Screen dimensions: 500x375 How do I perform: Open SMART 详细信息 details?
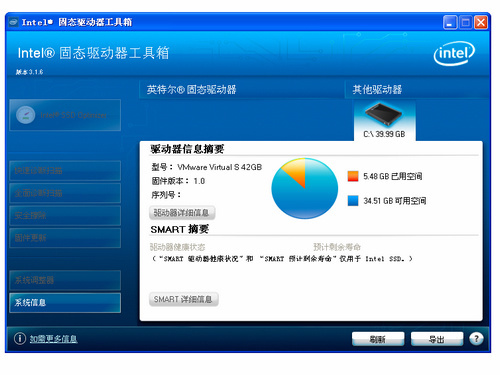(184, 299)
